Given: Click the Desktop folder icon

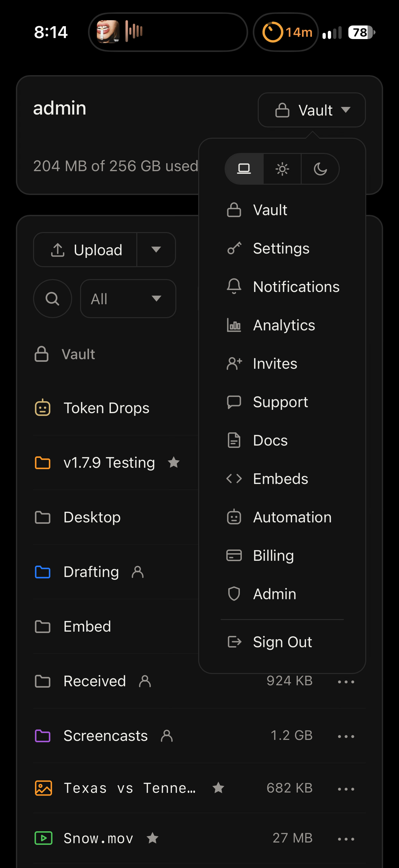Looking at the screenshot, I should 42,517.
